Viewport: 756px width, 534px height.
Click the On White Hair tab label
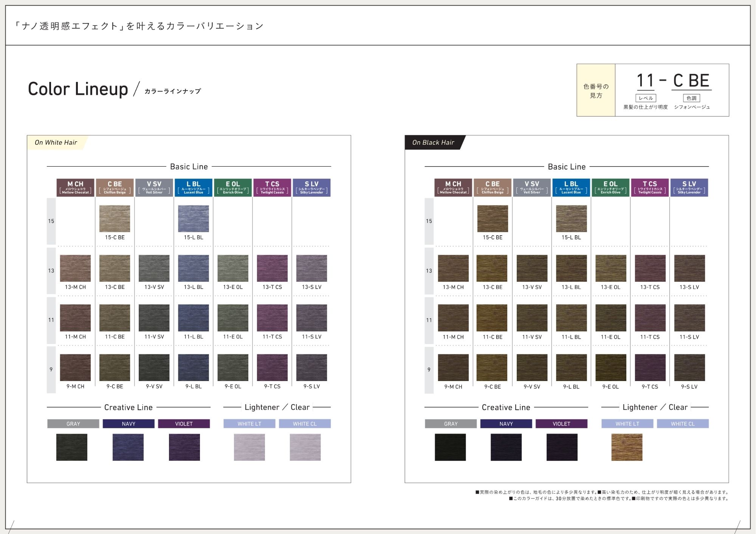click(56, 142)
